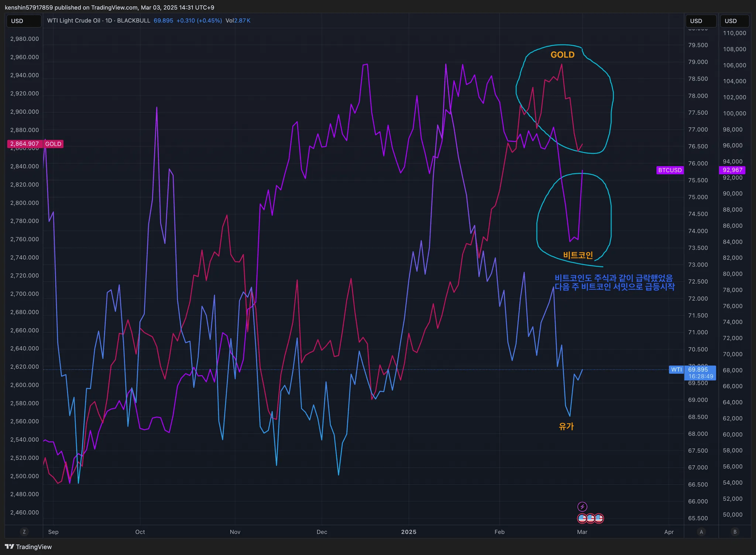
Task: Click the purple lightning event icon
Action: point(582,507)
